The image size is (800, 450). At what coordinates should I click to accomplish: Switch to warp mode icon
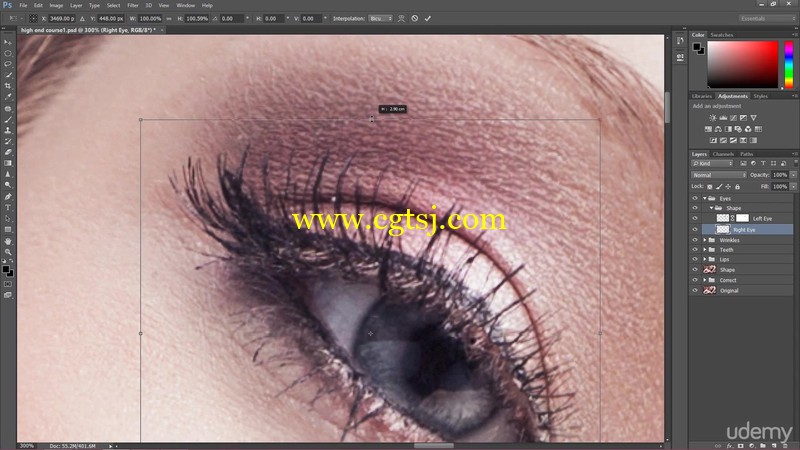tap(402, 18)
